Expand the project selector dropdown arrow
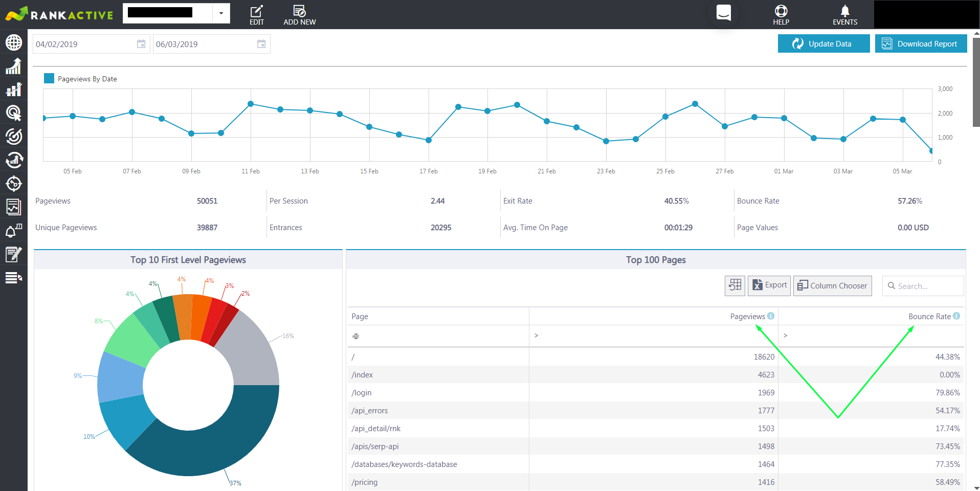The image size is (980, 491). 221,13
